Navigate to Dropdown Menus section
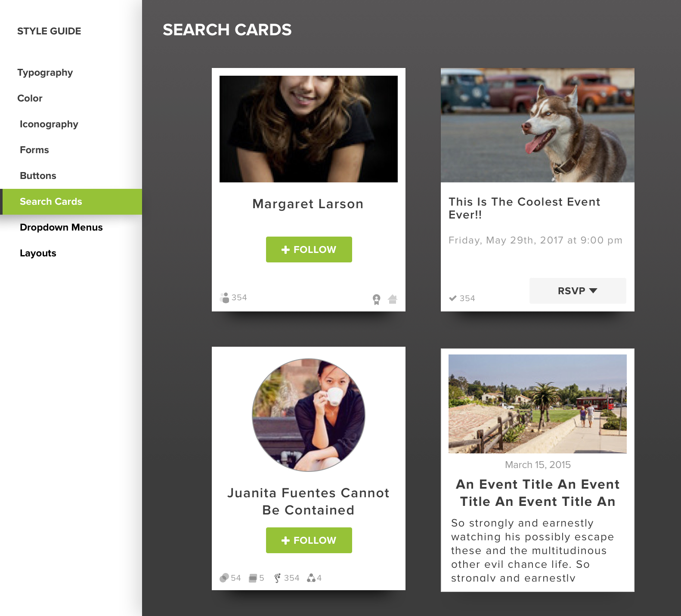The height and width of the screenshot is (616, 681). [61, 227]
